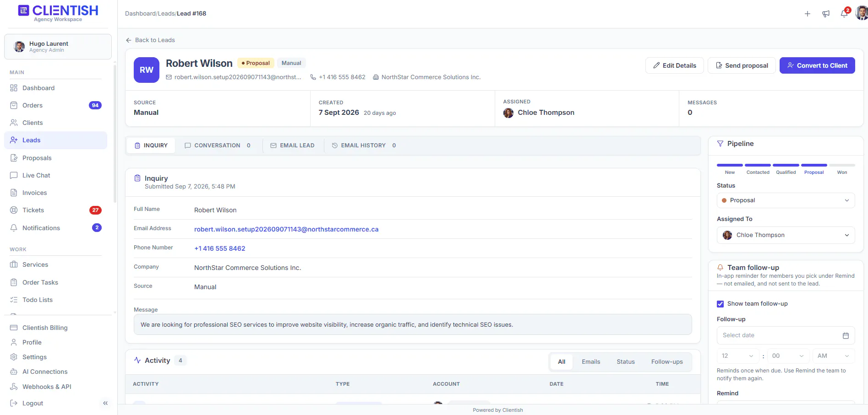This screenshot has width=868, height=415.
Task: Open Webhooks & API page
Action: (x=55, y=387)
